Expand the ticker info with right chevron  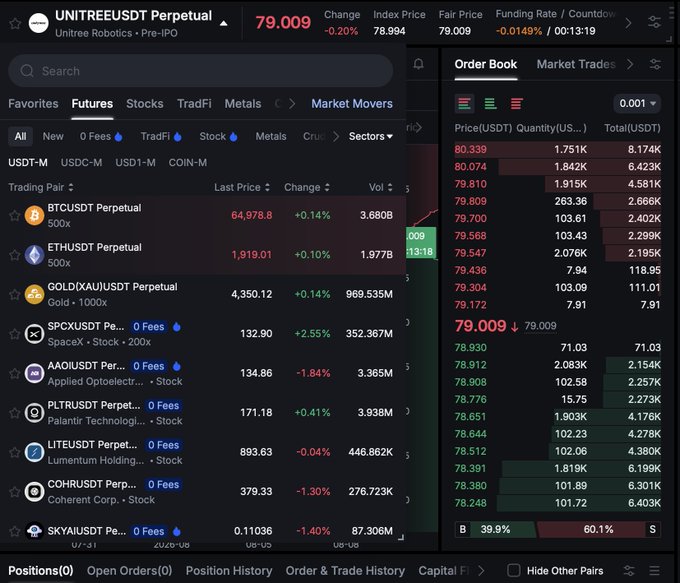[628, 23]
